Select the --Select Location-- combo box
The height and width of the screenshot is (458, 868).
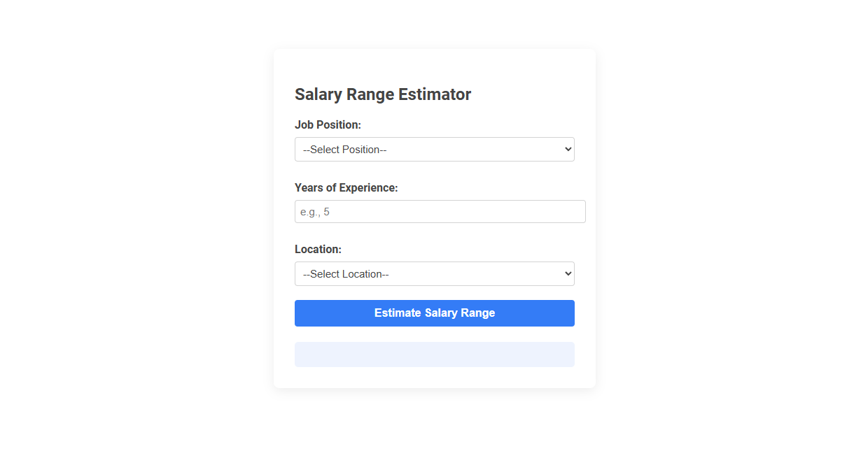pyautogui.click(x=434, y=273)
